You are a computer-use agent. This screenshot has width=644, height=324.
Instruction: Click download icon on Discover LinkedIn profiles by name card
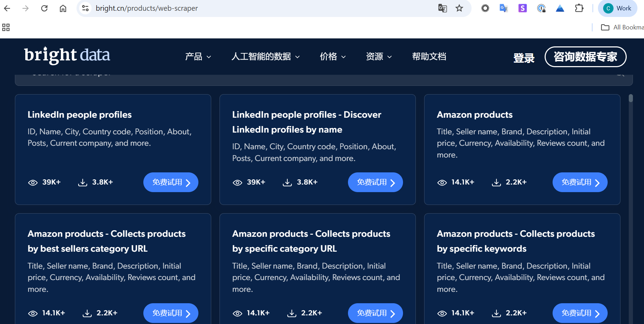pyautogui.click(x=287, y=182)
